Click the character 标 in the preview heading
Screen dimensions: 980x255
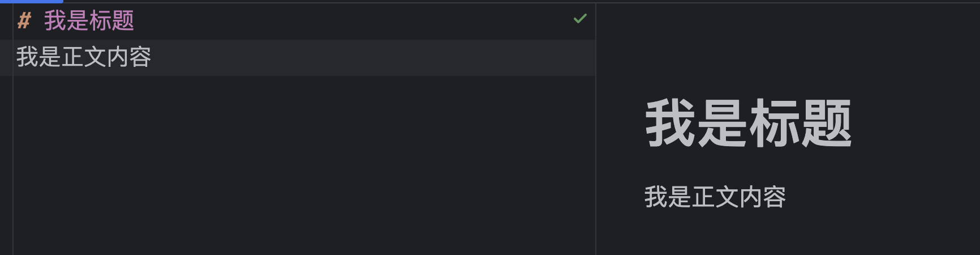click(x=775, y=123)
